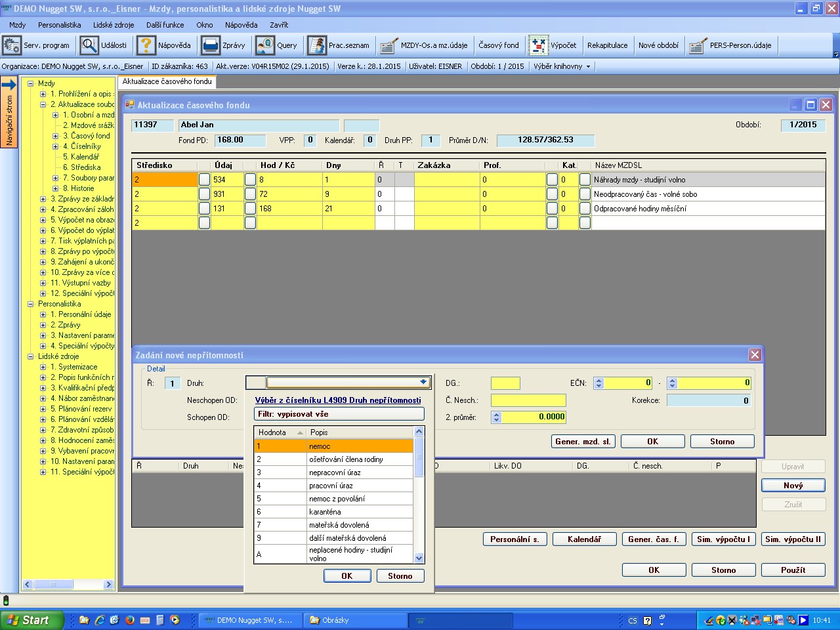Start Výpočet calculator icon
Image resolution: width=840 pixels, height=630 pixels.
pyautogui.click(x=539, y=45)
